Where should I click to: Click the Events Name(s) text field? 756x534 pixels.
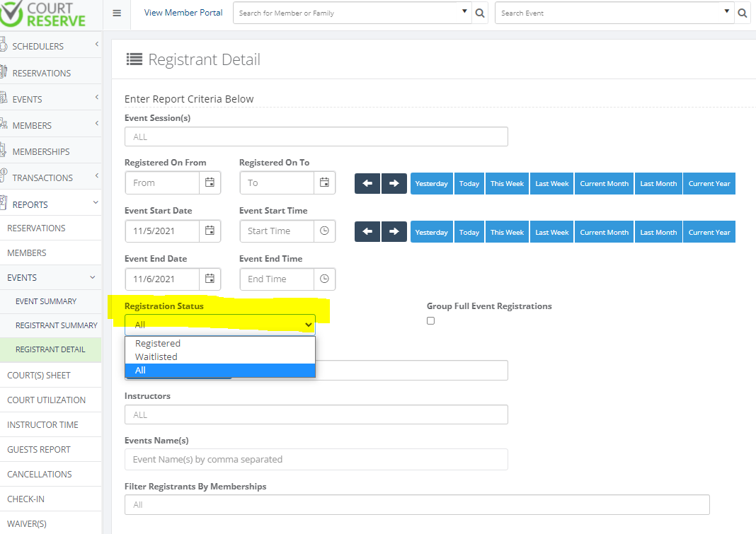click(316, 459)
